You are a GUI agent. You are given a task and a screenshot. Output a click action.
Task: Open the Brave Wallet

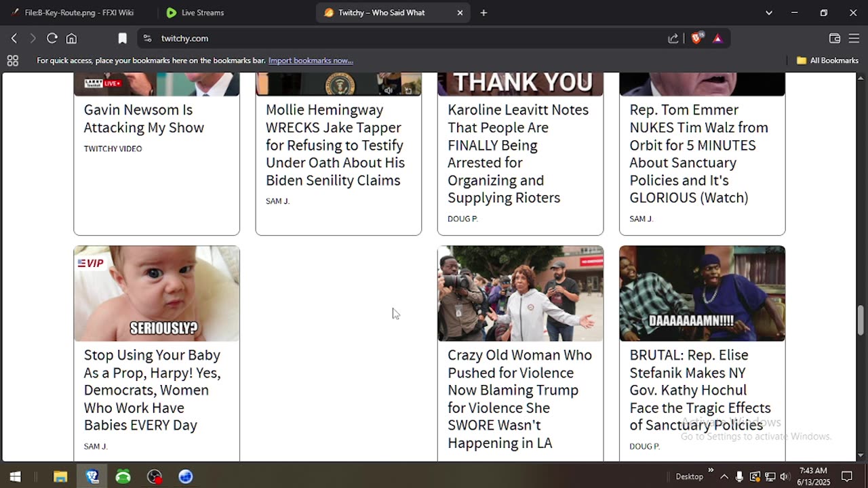coord(835,39)
